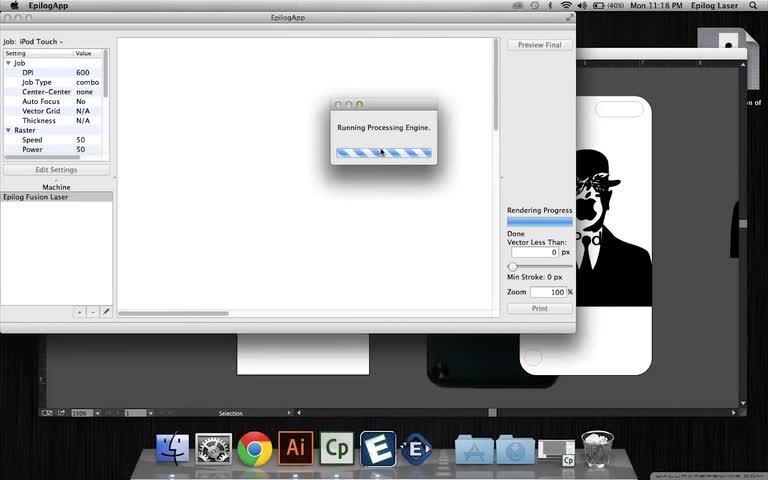Click the Edit Settings button

(x=56, y=169)
